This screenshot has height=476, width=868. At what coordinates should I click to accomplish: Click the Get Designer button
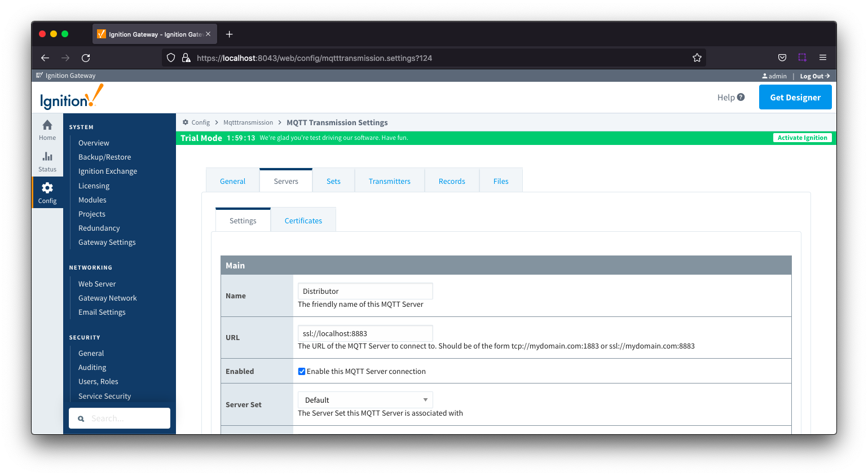click(x=795, y=97)
